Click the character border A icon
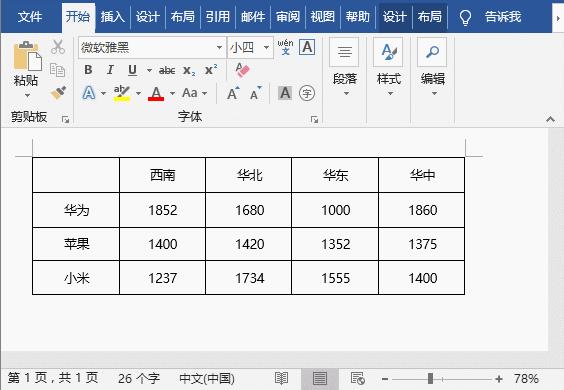The image size is (564, 390). click(x=307, y=47)
